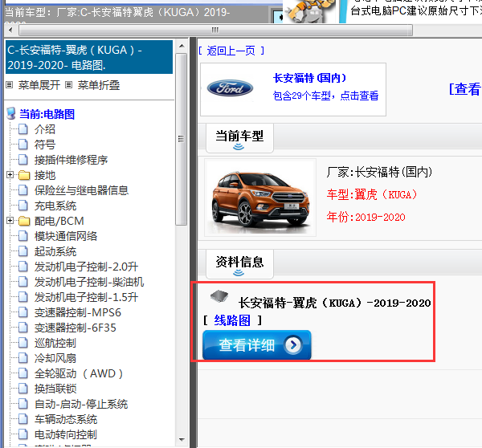Select 换挡联锁 tree item
Viewport: 482px width, 448px height.
coord(55,389)
